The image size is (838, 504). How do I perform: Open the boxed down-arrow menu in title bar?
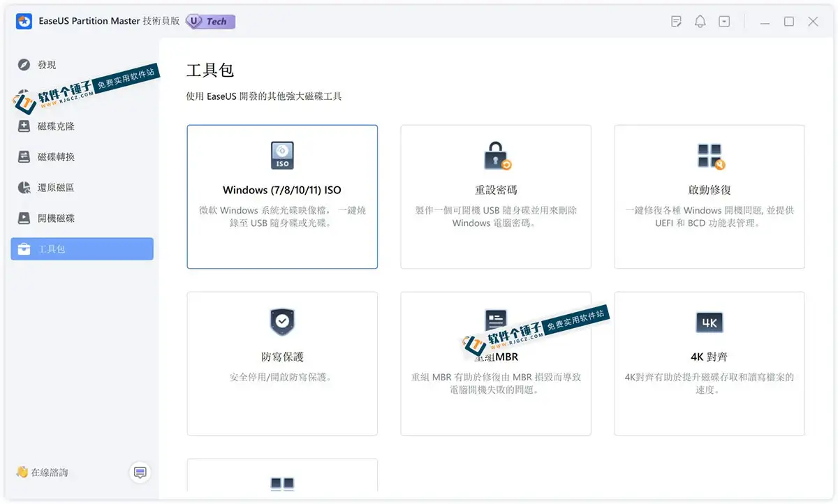pos(724,22)
